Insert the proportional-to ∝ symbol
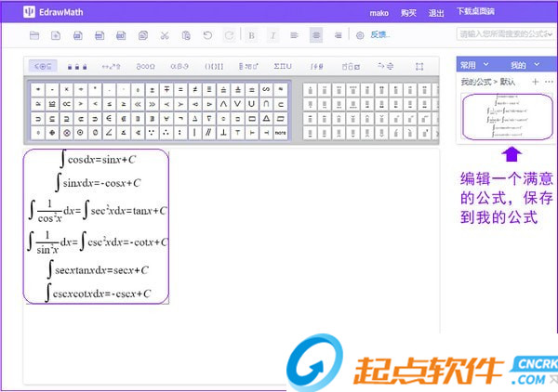 point(67,104)
